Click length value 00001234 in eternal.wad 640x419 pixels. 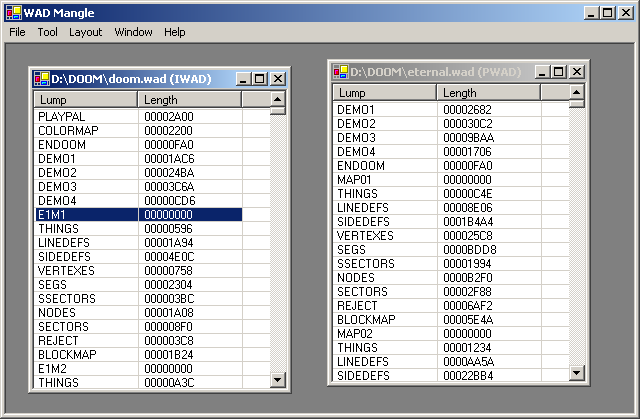point(467,348)
